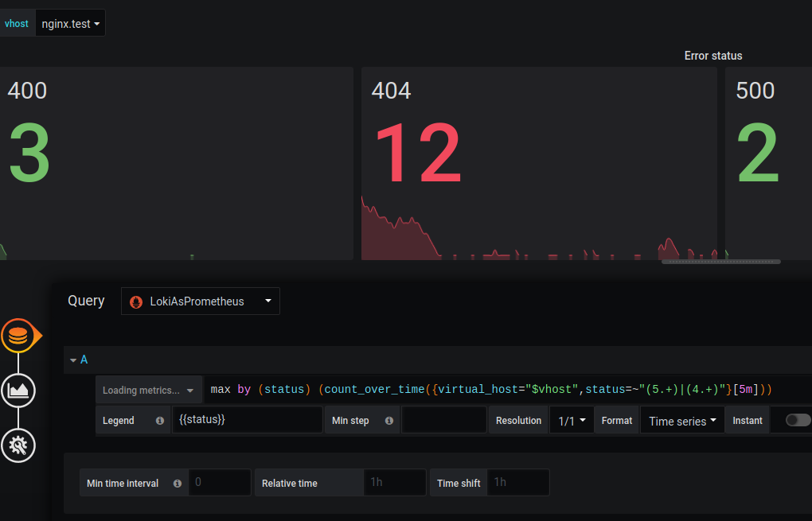812x521 pixels.
Task: Open the General settings gear icon
Action: (18, 445)
